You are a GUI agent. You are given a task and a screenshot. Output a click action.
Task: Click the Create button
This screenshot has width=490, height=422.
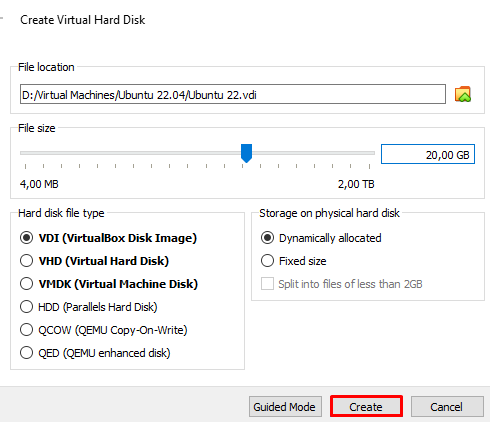[x=366, y=406]
